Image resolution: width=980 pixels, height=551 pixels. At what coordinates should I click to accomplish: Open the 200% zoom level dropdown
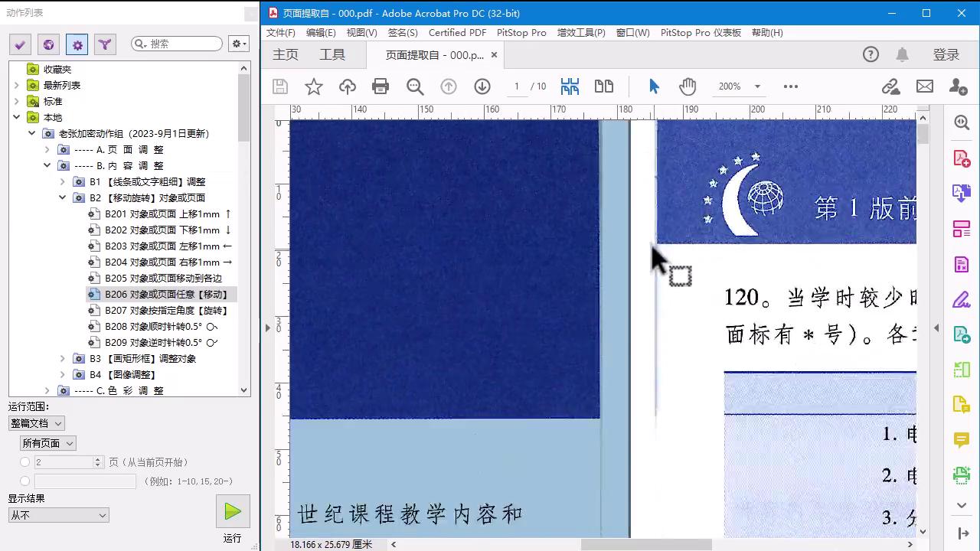coord(757,86)
